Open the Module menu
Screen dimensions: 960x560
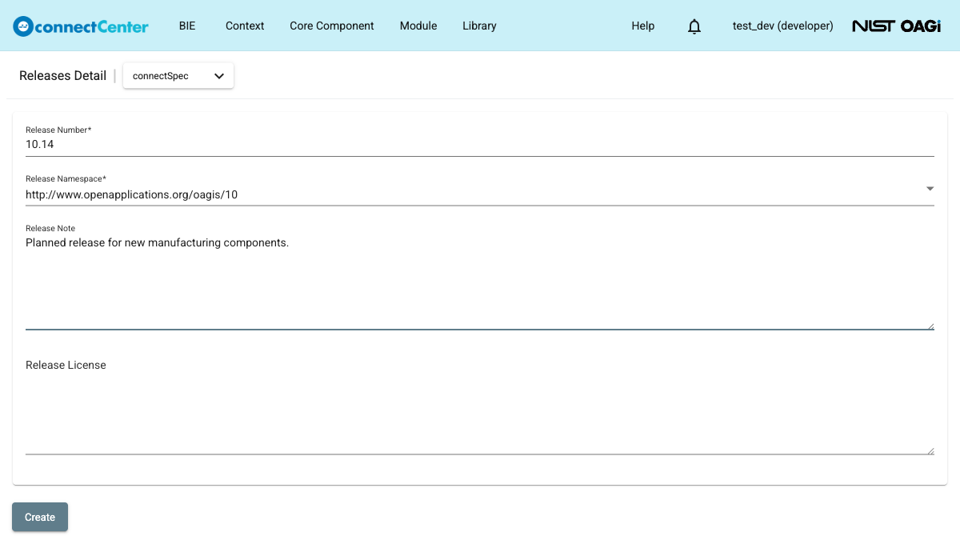pyautogui.click(x=418, y=26)
